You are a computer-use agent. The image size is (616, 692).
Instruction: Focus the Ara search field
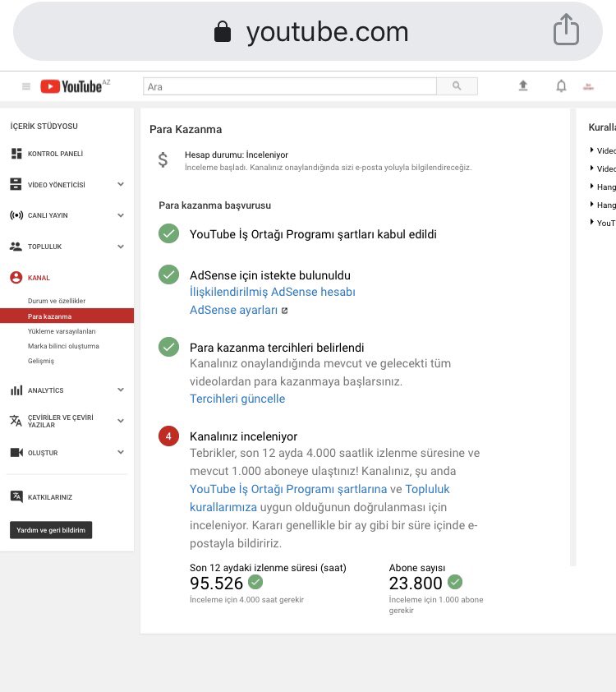[x=290, y=86]
